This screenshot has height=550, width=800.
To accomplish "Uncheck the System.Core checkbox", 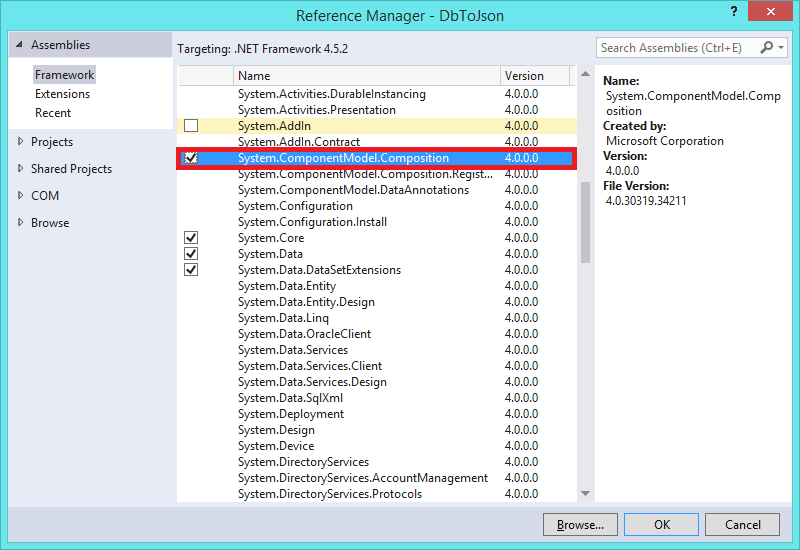I will 191,238.
